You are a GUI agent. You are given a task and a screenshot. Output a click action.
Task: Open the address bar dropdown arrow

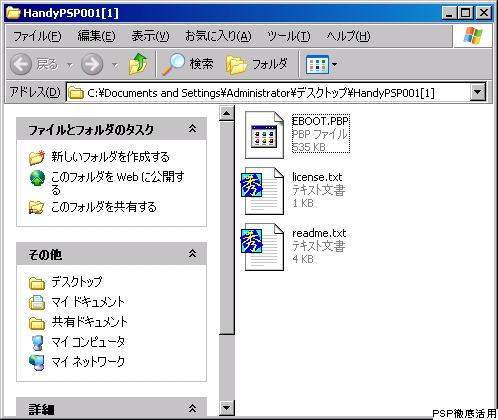[478, 92]
